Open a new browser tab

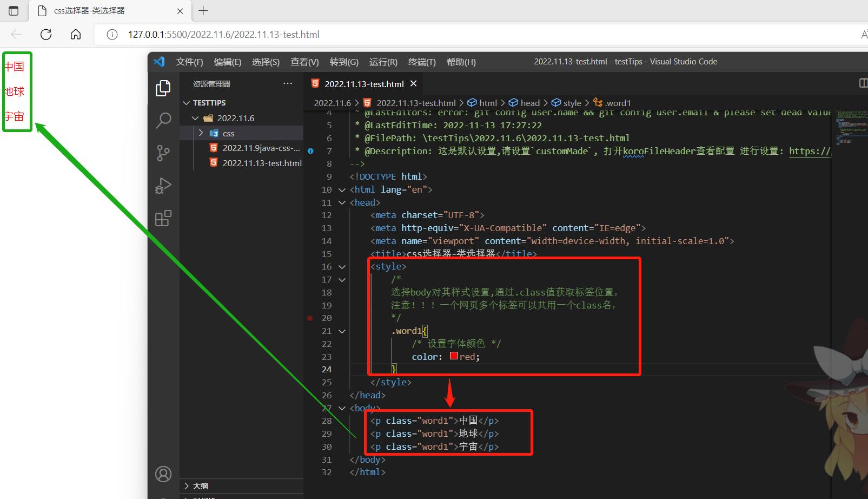(203, 10)
